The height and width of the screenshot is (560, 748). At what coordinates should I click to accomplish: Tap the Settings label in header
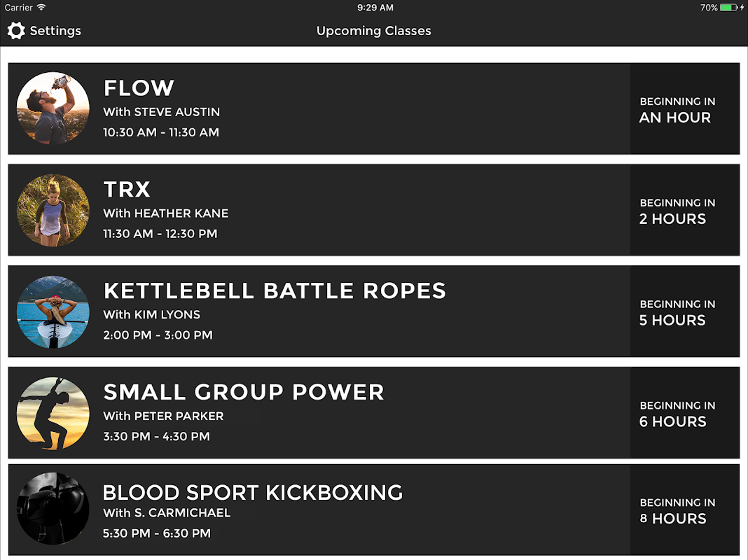(55, 31)
